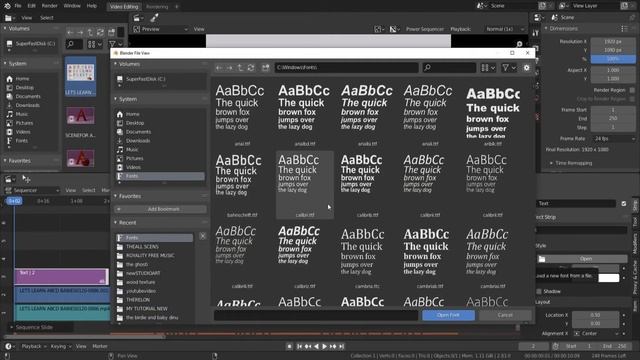Switch to the Rendering workspace tab
Image resolution: width=640 pixels, height=360 pixels.
pyautogui.click(x=157, y=7)
